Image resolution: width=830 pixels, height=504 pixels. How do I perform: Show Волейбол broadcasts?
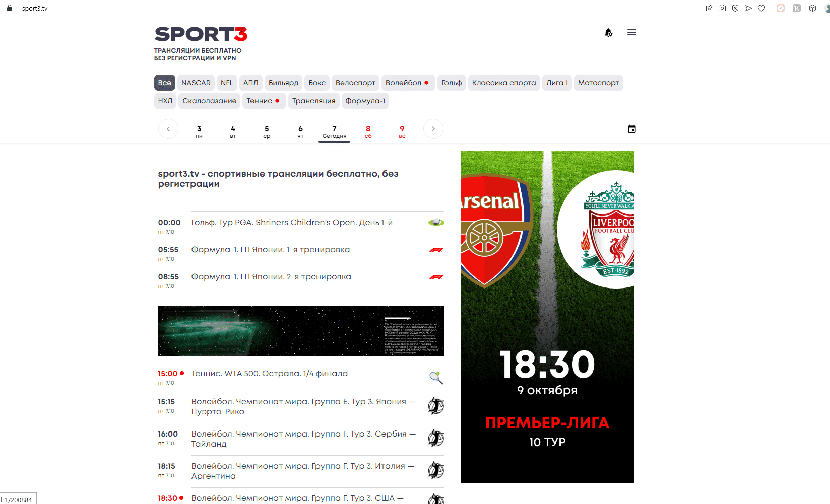407,83
